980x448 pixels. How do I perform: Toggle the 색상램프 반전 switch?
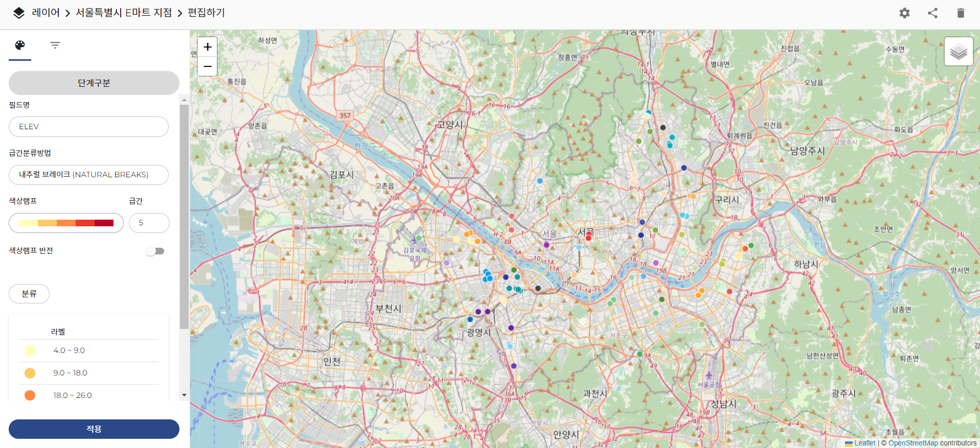[155, 251]
